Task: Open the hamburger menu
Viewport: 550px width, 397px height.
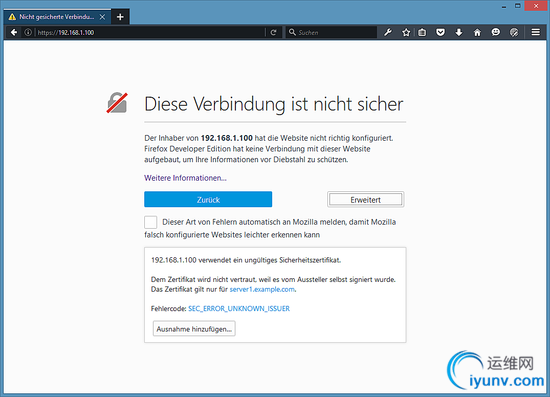Action: click(536, 32)
